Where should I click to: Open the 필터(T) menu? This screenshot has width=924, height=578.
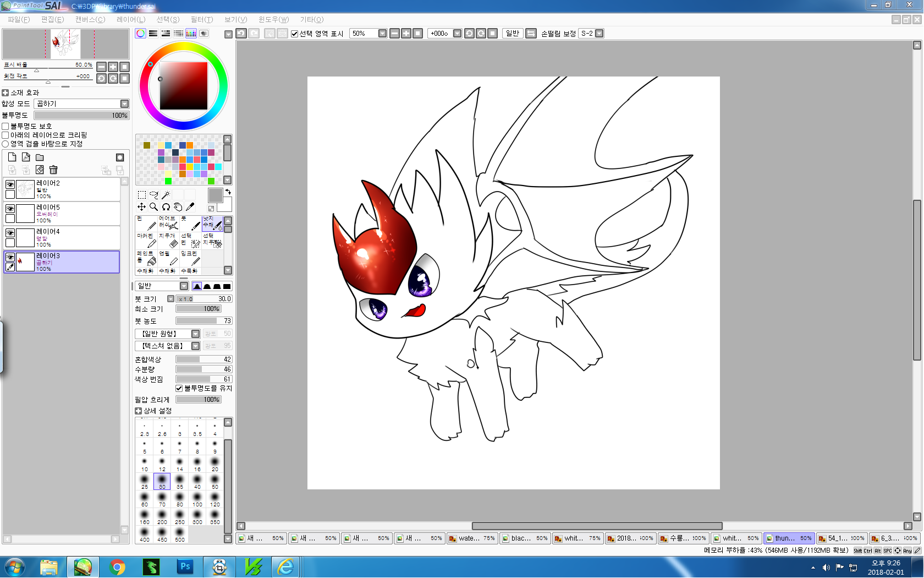tap(202, 19)
